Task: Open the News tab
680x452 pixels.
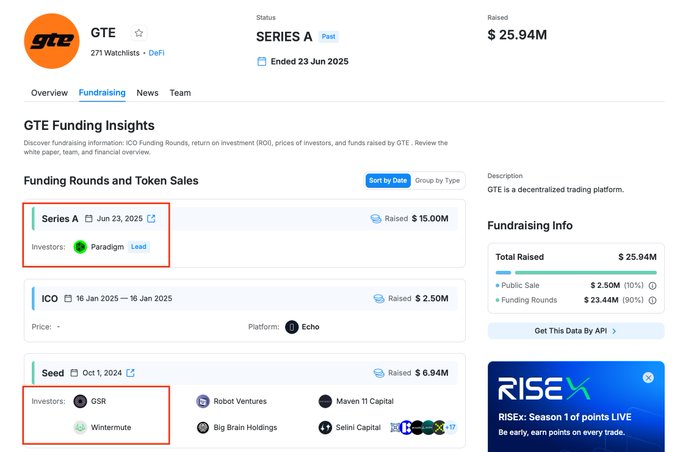Action: coord(147,93)
